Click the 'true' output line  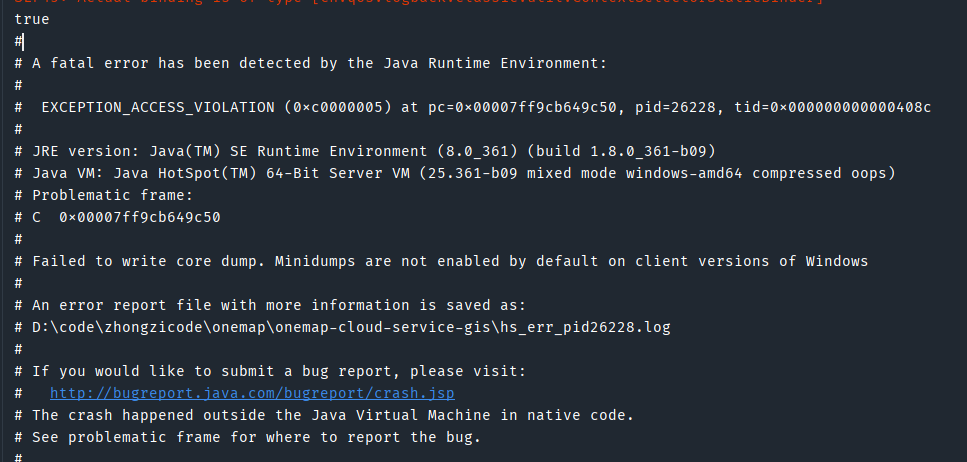[x=32, y=19]
